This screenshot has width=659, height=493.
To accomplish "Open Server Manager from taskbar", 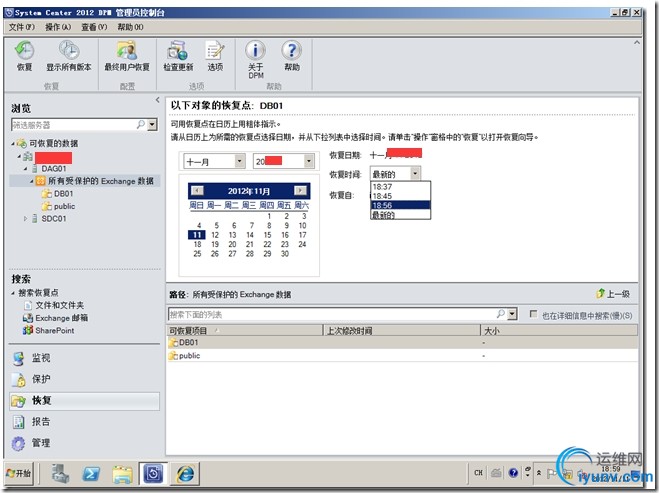I will click(61, 474).
